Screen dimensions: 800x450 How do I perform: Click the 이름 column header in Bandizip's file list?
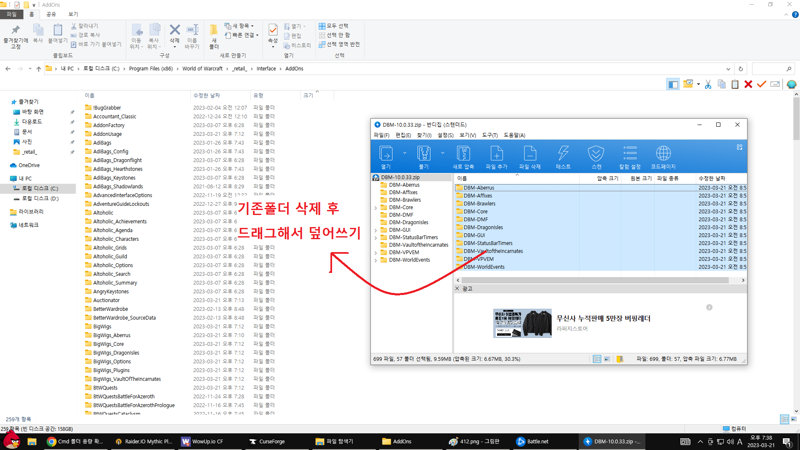click(x=516, y=179)
